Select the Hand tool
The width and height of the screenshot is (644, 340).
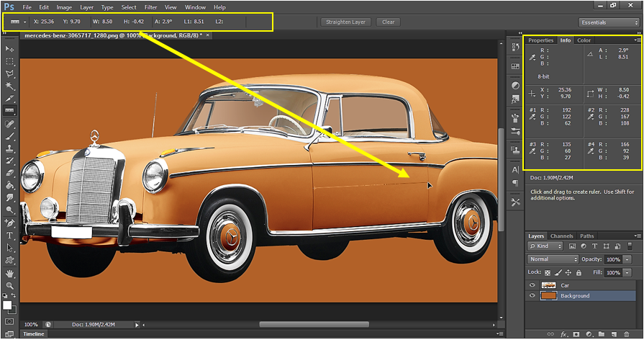point(10,274)
